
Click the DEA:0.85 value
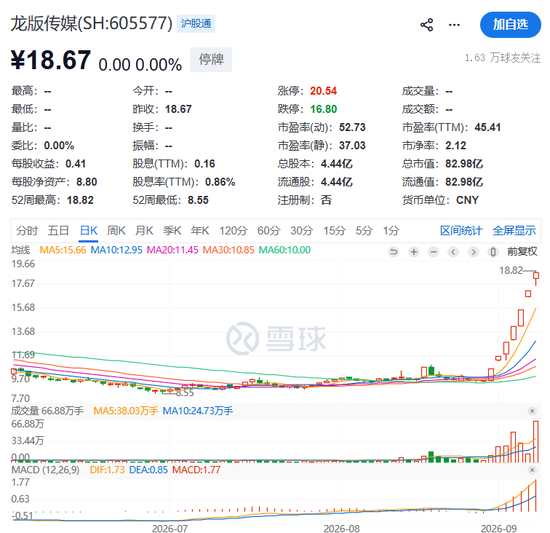tap(148, 470)
